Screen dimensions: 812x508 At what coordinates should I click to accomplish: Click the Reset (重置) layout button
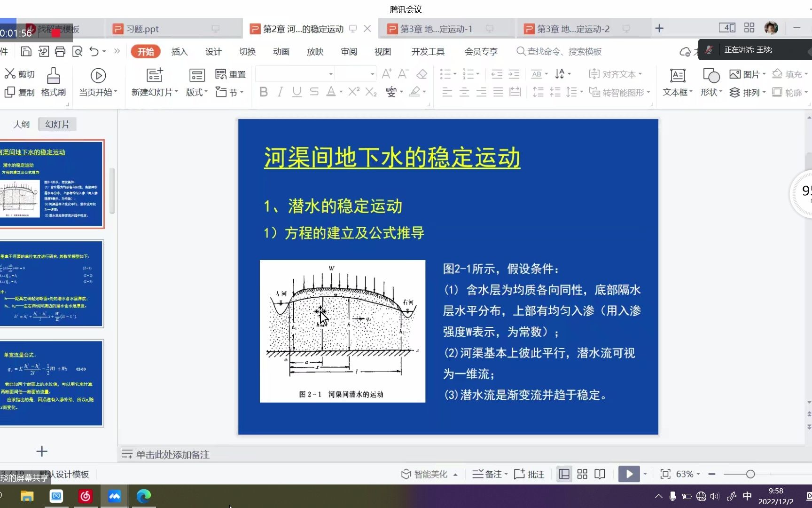tap(230, 74)
